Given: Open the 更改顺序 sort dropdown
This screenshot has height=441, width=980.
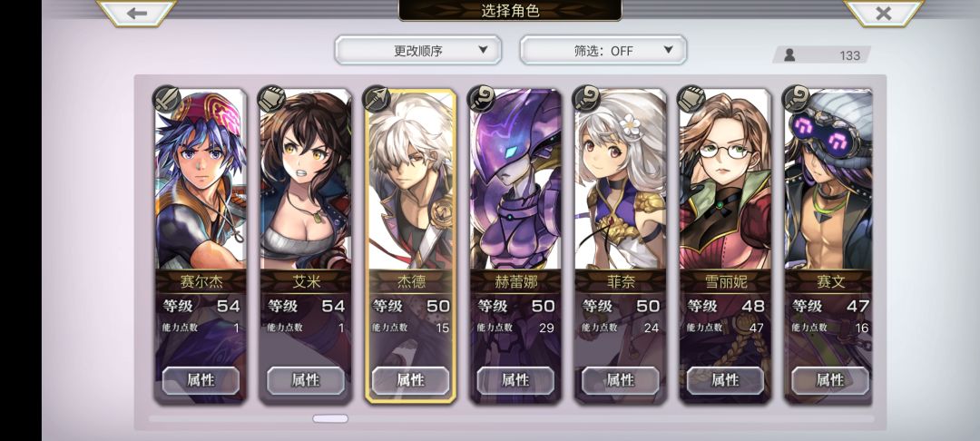Looking at the screenshot, I should point(418,50).
